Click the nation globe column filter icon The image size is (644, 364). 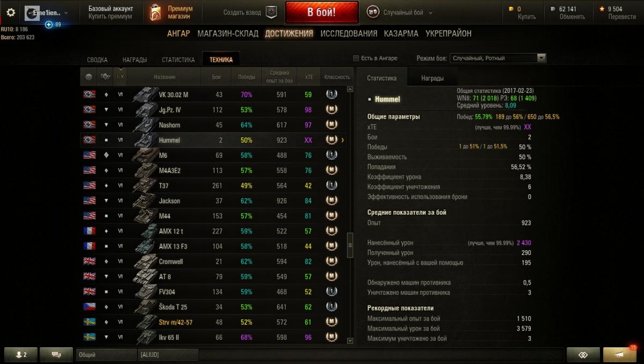pos(89,77)
